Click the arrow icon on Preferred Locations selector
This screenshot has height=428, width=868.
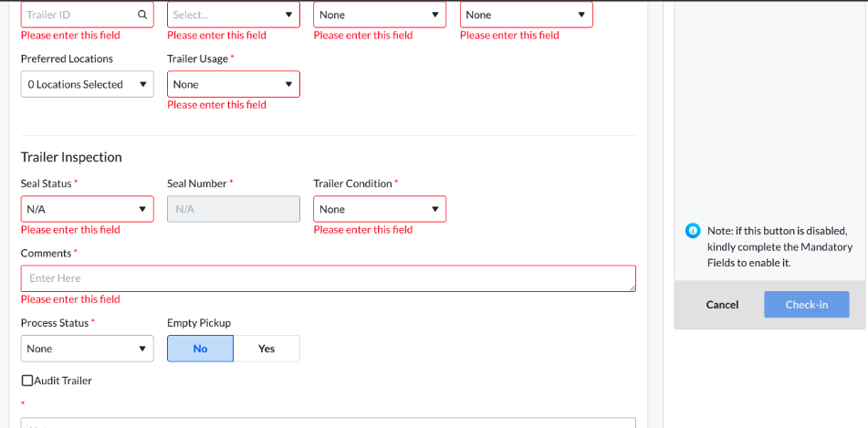tap(142, 85)
